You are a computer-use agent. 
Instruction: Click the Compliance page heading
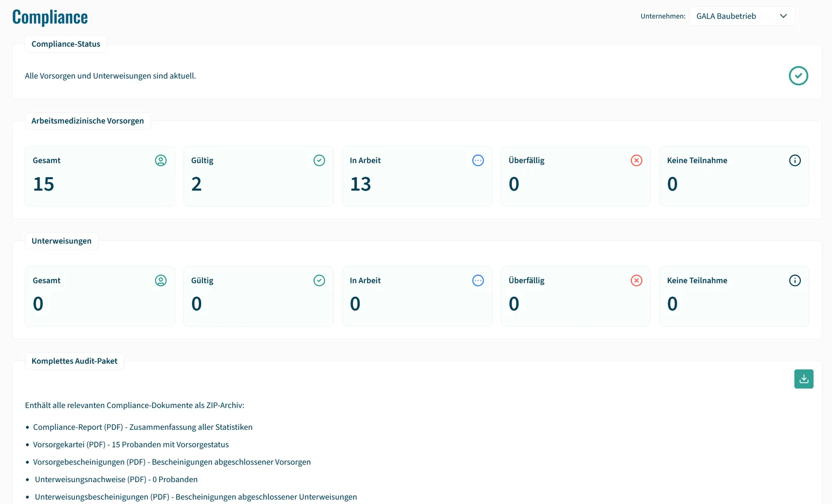coord(50,17)
